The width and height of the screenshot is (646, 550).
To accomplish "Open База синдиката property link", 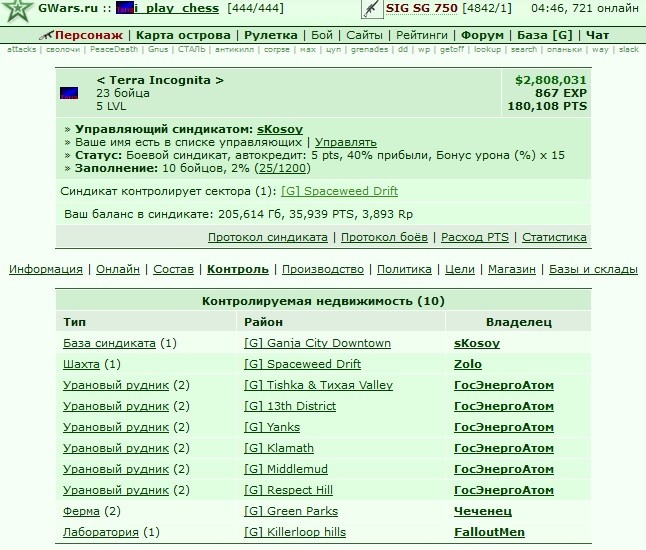I will point(109,343).
